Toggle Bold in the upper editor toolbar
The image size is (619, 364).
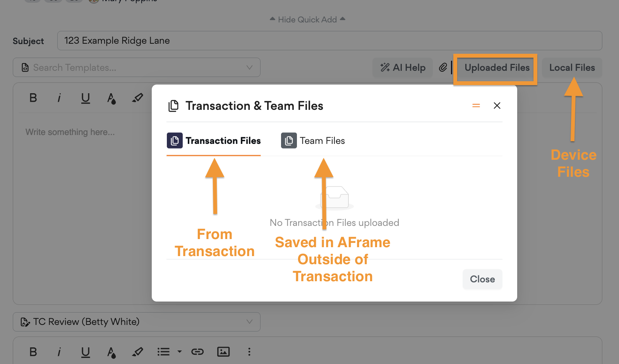click(33, 98)
